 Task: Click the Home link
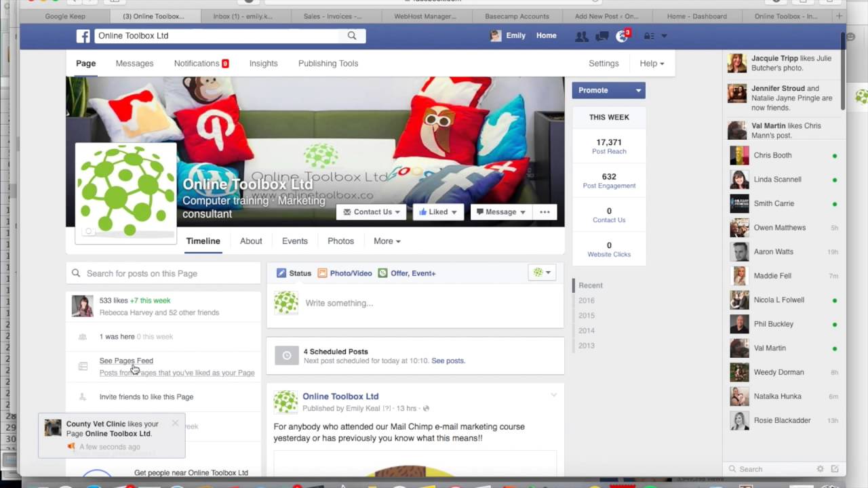(546, 36)
